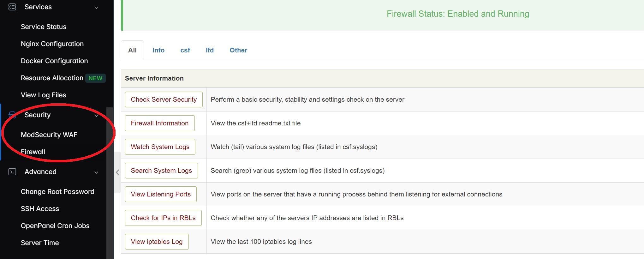Screen dimensions: 644x259
Task: Switch to the Info tab
Action: click(158, 50)
